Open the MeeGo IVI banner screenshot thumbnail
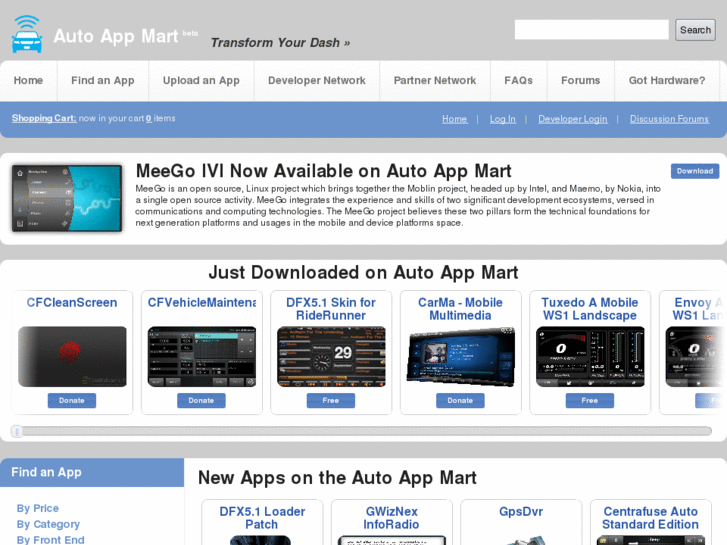The image size is (727, 545). 67,198
